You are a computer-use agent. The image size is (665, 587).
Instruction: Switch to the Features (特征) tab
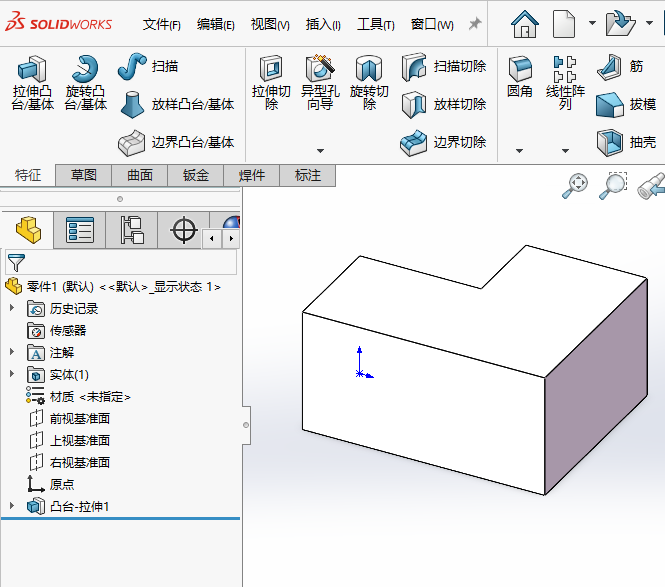coord(28,175)
